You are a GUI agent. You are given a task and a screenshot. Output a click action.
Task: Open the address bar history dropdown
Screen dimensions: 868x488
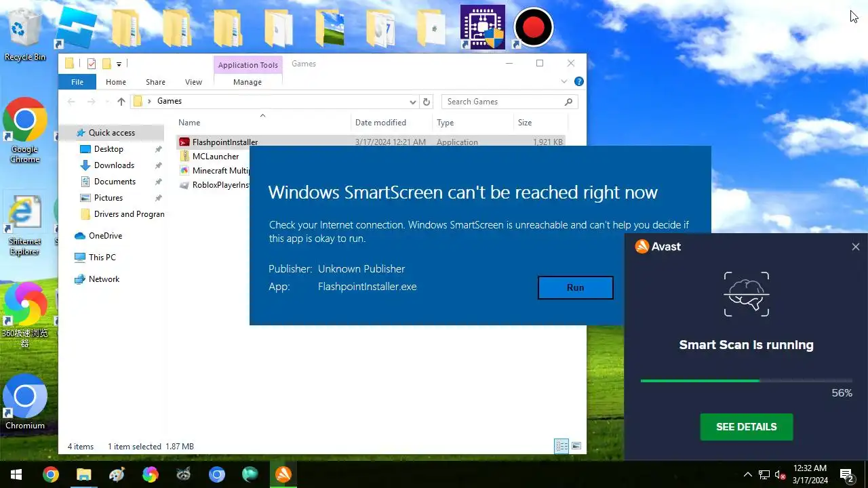point(412,102)
